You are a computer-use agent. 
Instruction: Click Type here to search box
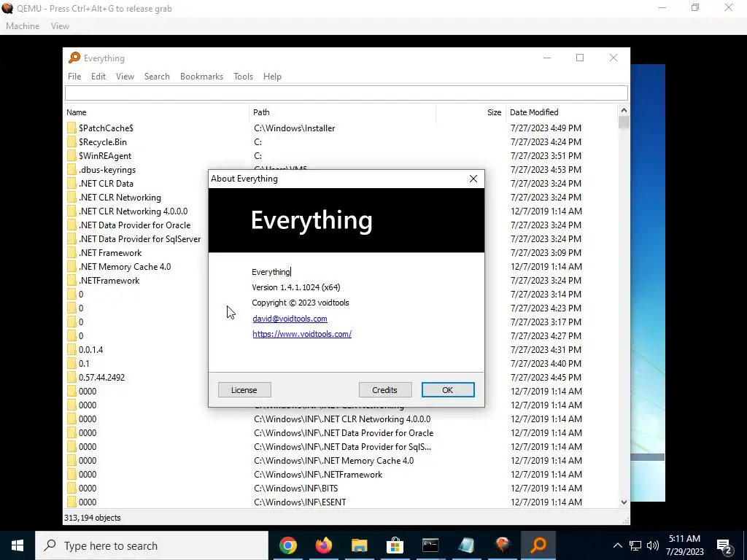click(152, 545)
